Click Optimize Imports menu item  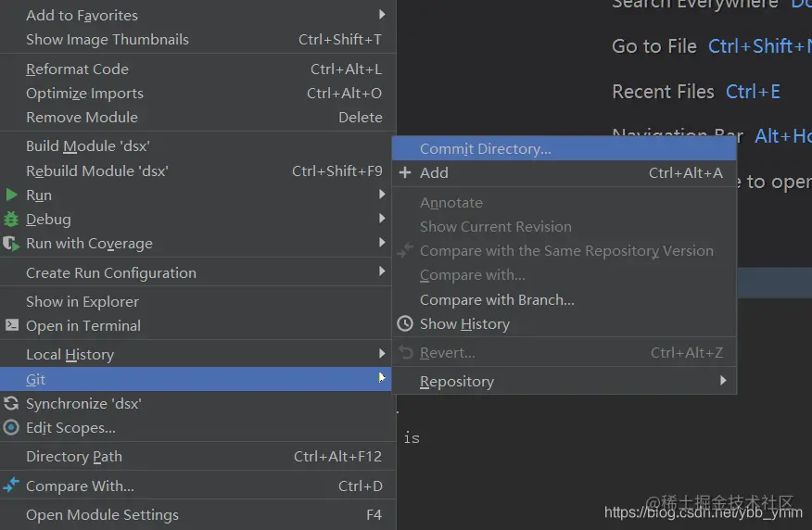(84, 93)
